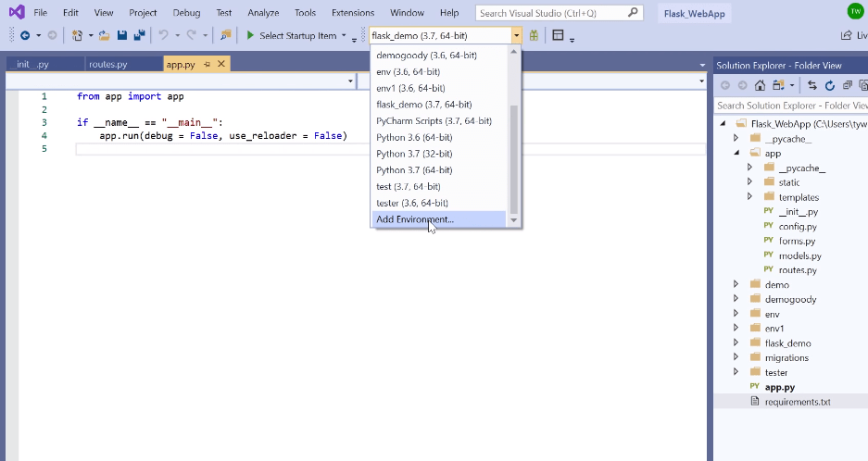Screen dimensions: 868x461
Task: Click the green Start play icon
Action: (x=250, y=35)
